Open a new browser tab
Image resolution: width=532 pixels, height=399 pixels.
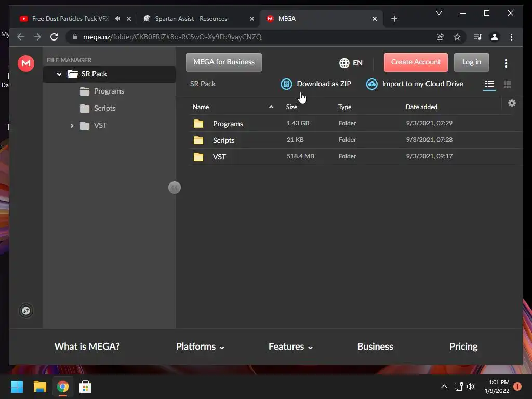[394, 19]
